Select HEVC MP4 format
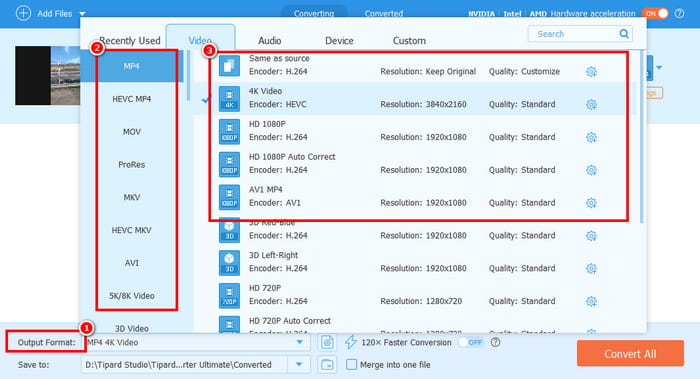Image resolution: width=700 pixels, height=379 pixels. coord(131,99)
